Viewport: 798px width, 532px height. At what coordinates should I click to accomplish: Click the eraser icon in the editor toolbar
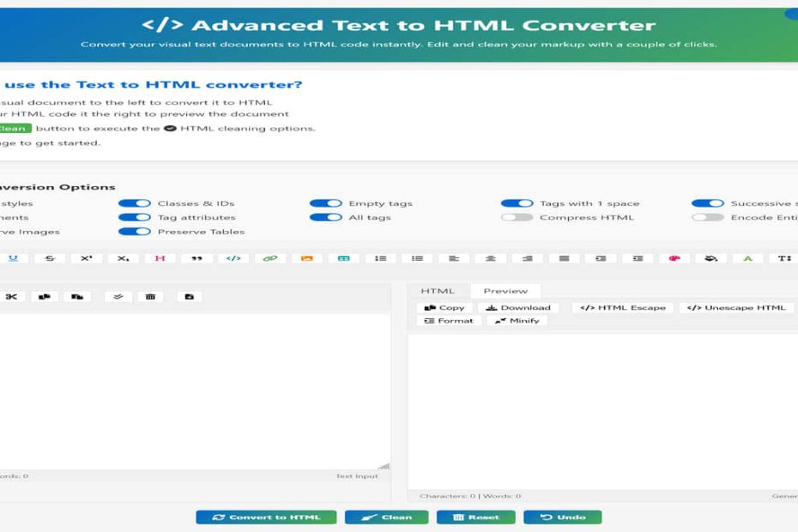coord(118,296)
